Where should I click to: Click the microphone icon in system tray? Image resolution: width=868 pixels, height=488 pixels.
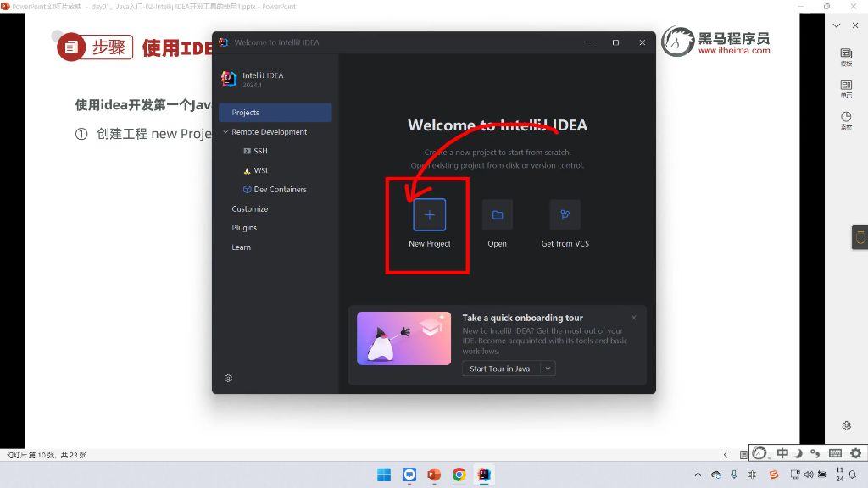[x=734, y=474]
